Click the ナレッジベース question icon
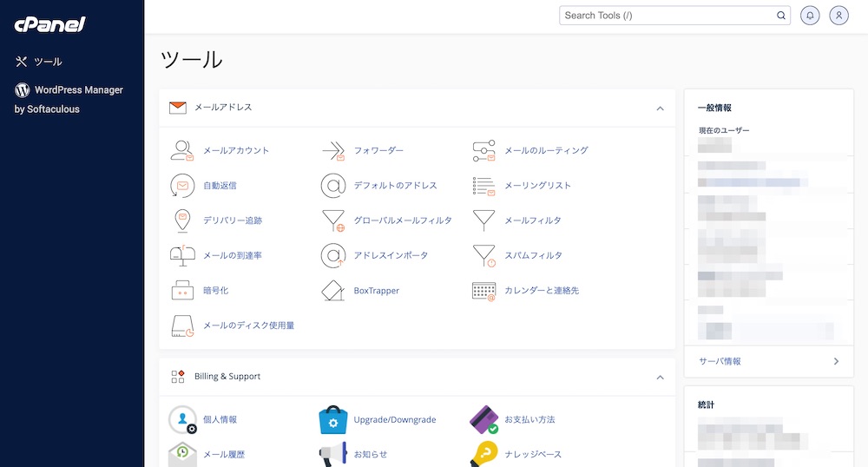 click(483, 454)
